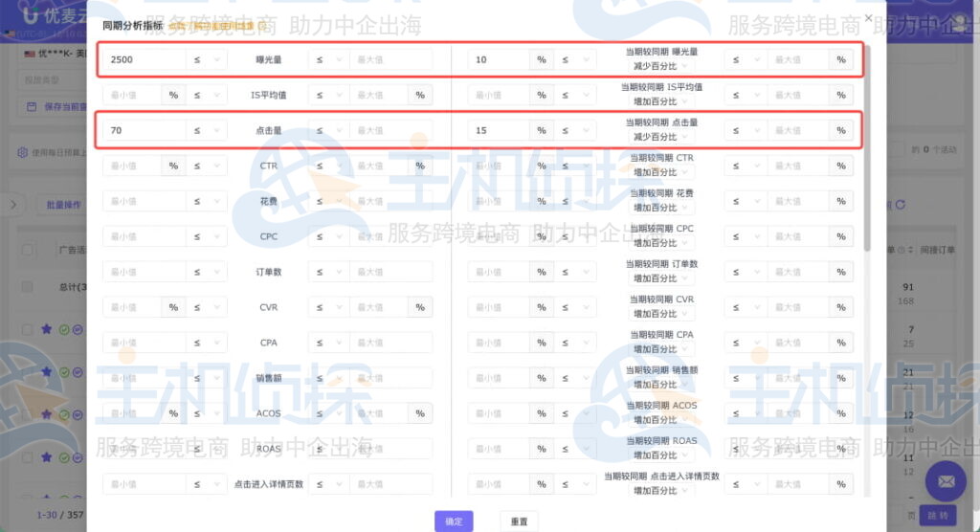Click the 花费 最小值 input field
This screenshot has height=532, width=980.
coord(145,201)
